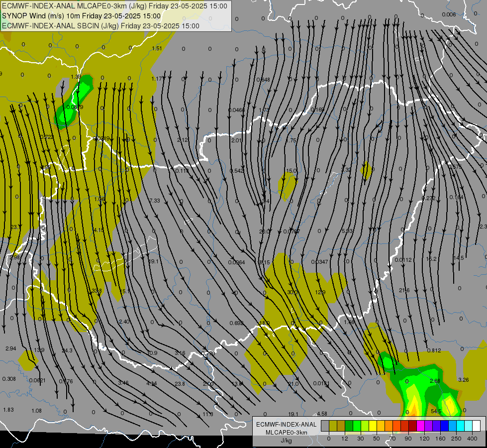
Task: Click the dark red legend swatch
Action: pyautogui.click(x=412, y=426)
